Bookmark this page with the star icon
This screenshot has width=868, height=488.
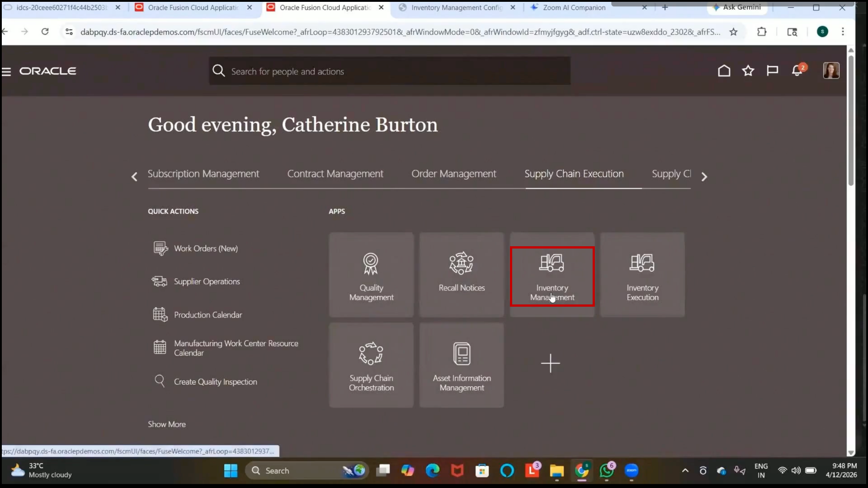(x=733, y=32)
